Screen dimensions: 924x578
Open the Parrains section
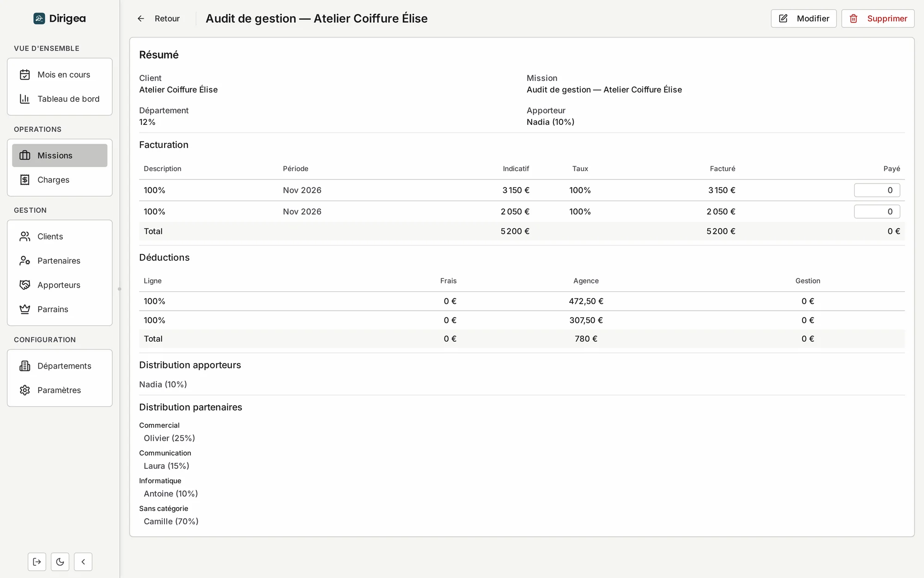tap(60, 309)
